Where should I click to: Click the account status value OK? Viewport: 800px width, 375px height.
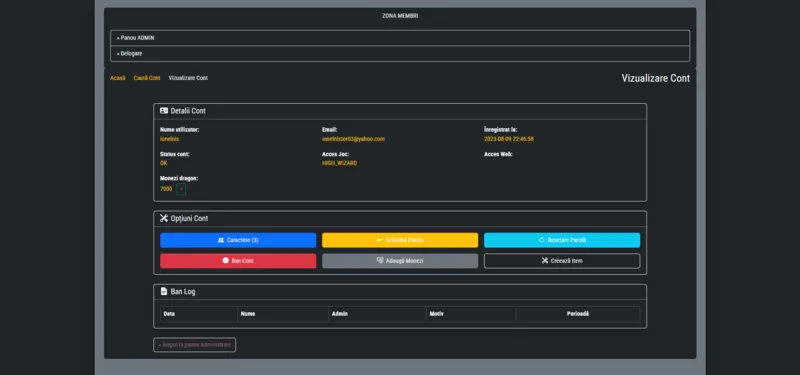pos(163,163)
